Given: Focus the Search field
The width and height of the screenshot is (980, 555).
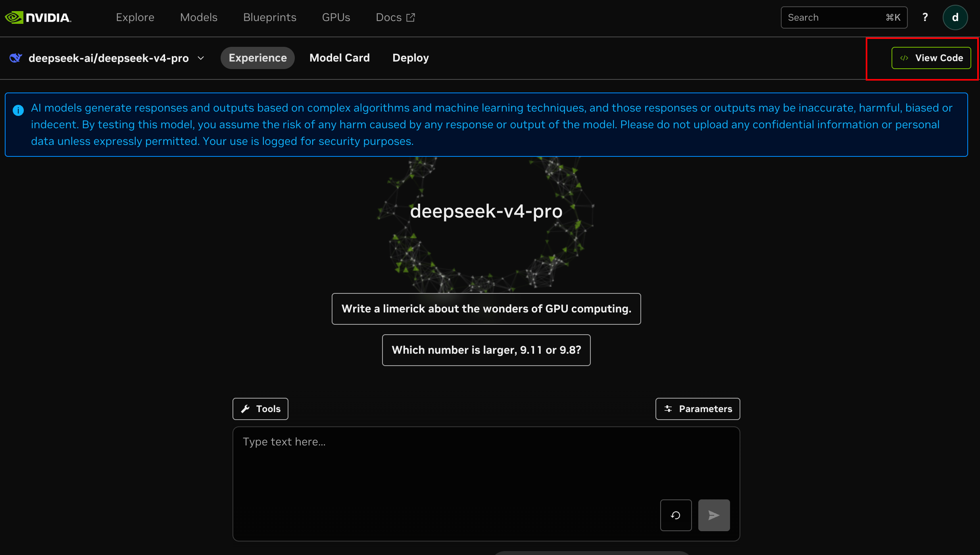Looking at the screenshot, I should click(x=833, y=17).
